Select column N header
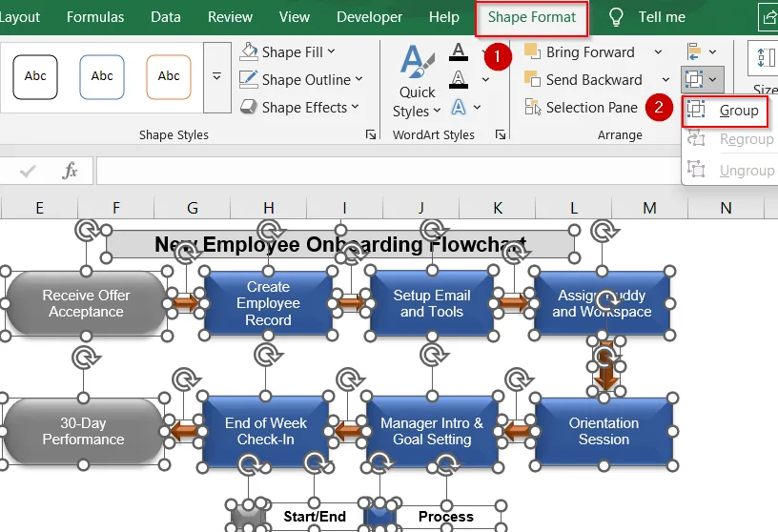Image resolution: width=778 pixels, height=532 pixels. tap(727, 208)
